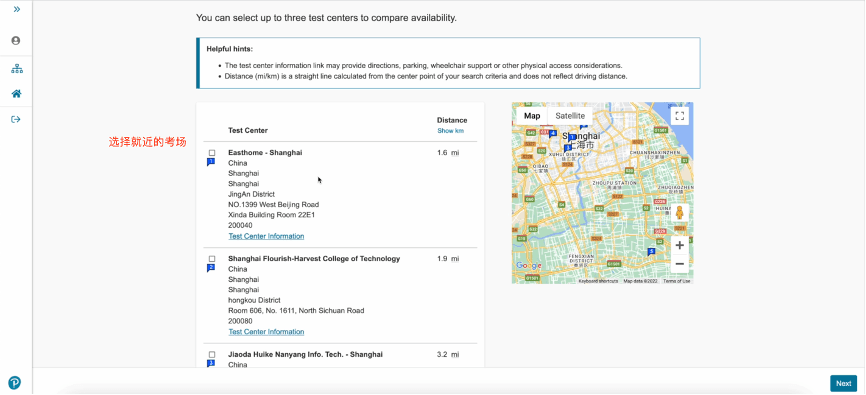The width and height of the screenshot is (866, 395).
Task: Select Shanghai Flourish-Harvest College checkbox
Action: (212, 259)
